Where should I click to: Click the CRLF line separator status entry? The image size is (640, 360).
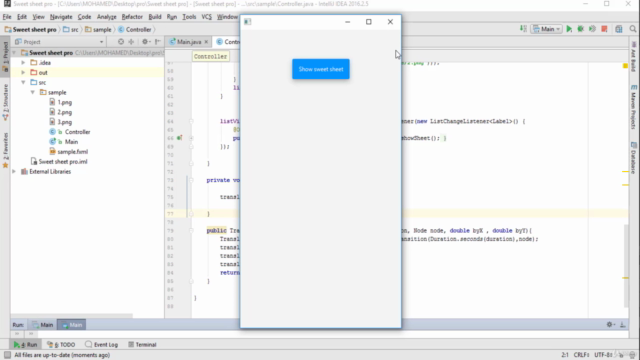581,355
